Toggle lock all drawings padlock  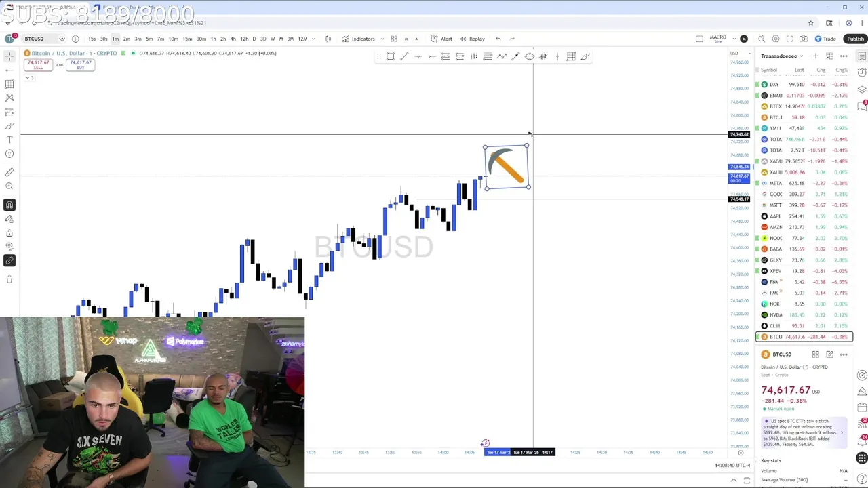pyautogui.click(x=9, y=233)
